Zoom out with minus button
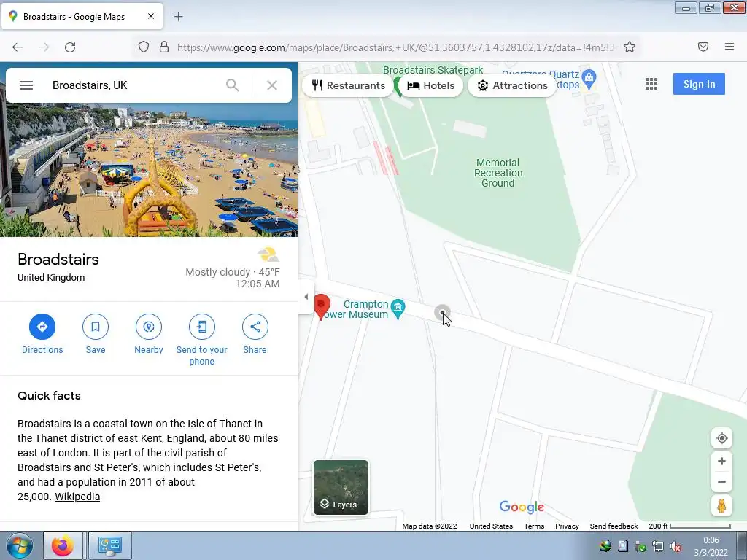The width and height of the screenshot is (747, 560). coord(721,481)
